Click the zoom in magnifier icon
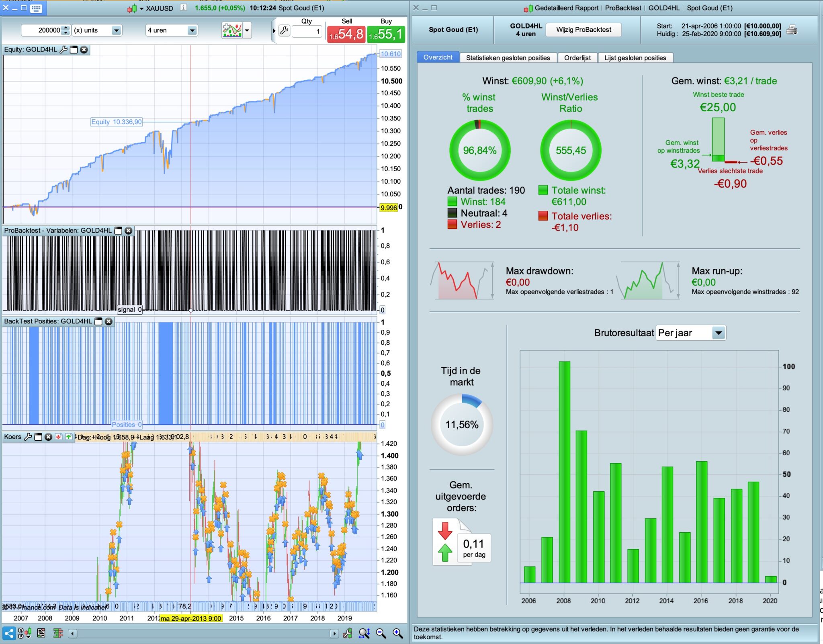The width and height of the screenshot is (823, 644). click(397, 634)
